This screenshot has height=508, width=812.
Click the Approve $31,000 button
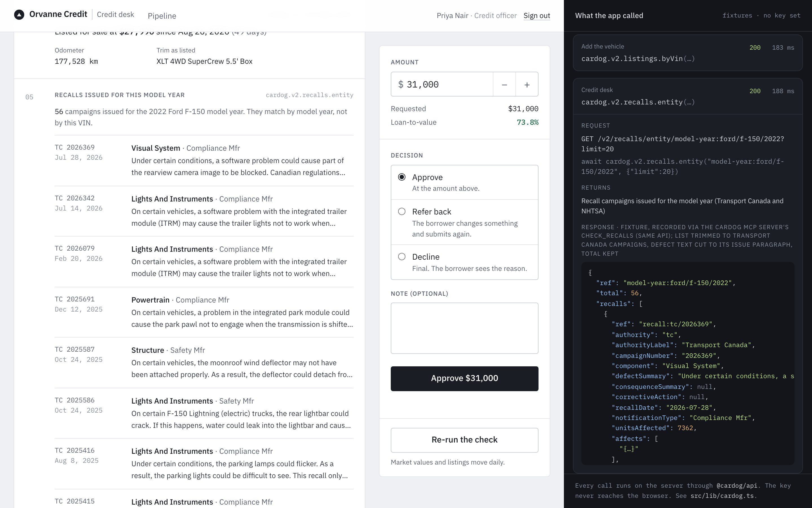464,378
